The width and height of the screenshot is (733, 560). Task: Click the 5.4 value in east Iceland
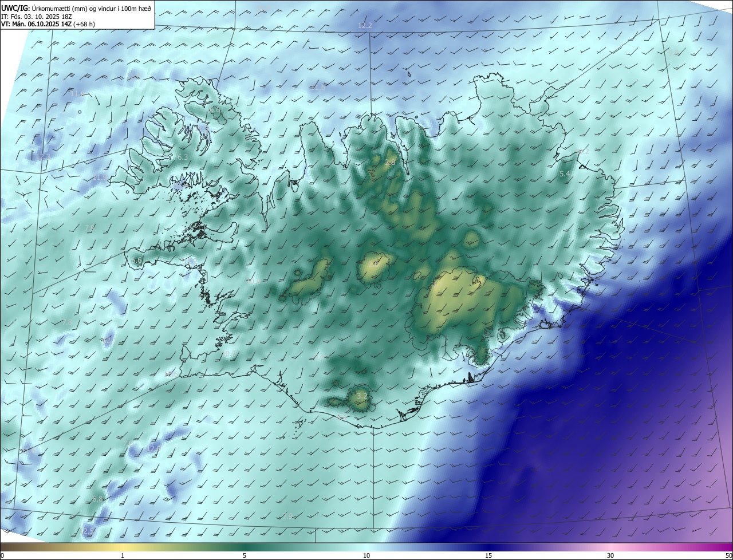[565, 173]
